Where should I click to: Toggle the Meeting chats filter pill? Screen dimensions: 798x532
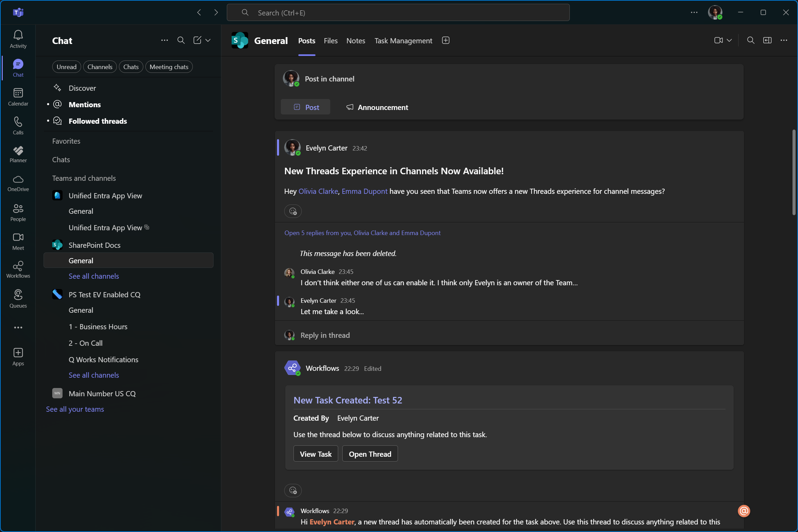(x=169, y=67)
